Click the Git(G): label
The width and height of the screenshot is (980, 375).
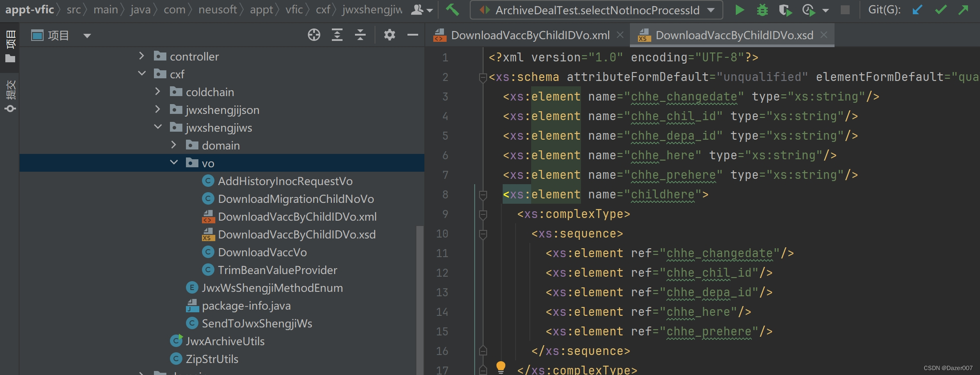tap(884, 10)
